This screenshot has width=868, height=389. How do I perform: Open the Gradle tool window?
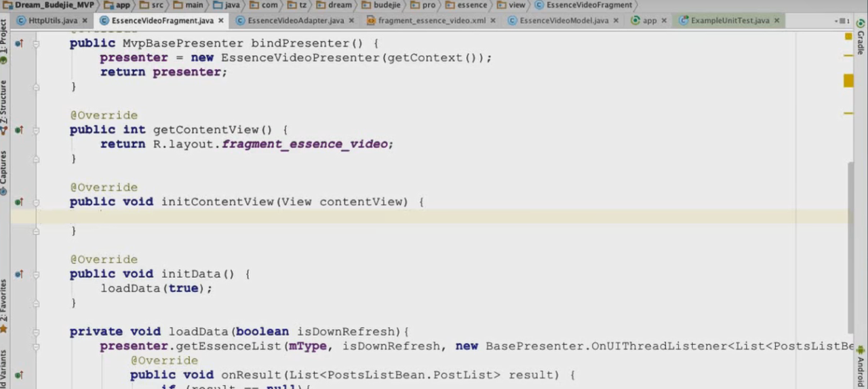click(861, 38)
